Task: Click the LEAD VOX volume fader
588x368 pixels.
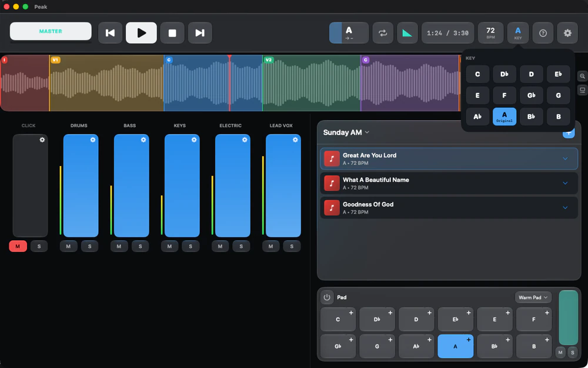Action: tap(283, 185)
